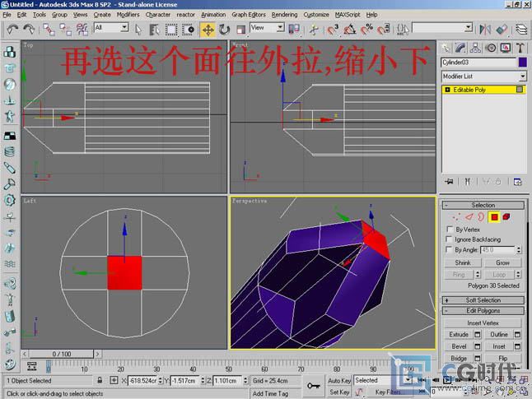The image size is (532, 399).
Task: Open the Select by Name dialog icon
Action: point(154,30)
